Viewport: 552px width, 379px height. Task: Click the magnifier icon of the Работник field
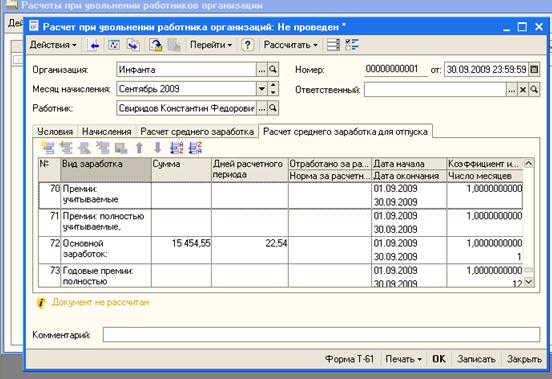click(x=273, y=108)
